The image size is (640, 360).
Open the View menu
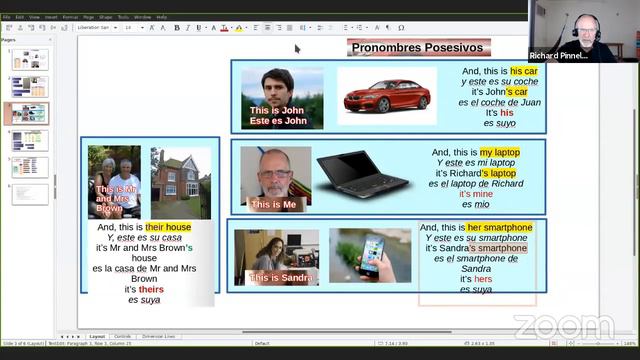(x=34, y=17)
